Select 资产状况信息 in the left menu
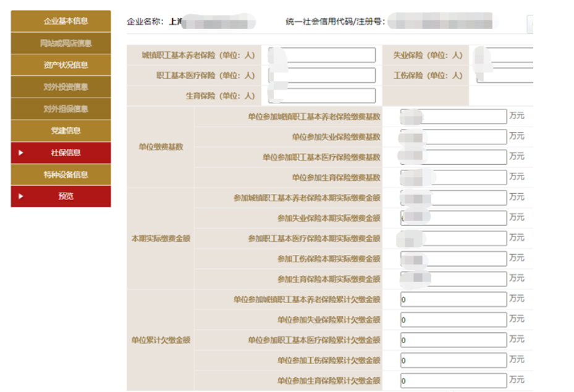Viewport: 574px width, 392px height. [x=61, y=65]
